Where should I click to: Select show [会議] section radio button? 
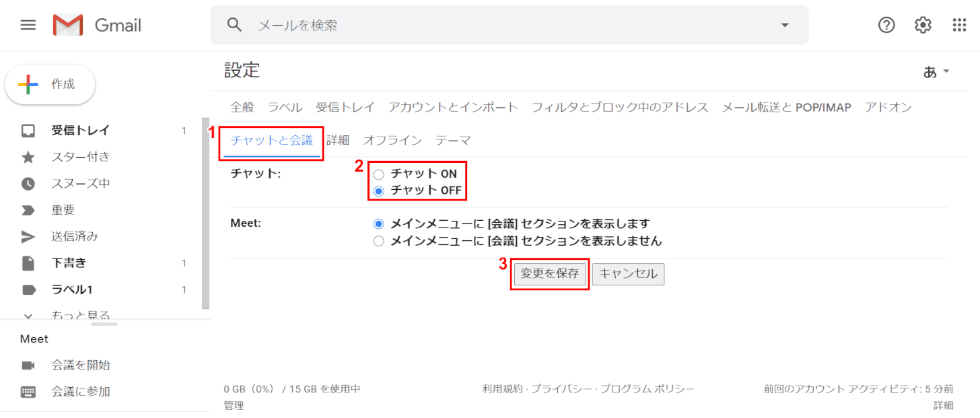(x=378, y=223)
